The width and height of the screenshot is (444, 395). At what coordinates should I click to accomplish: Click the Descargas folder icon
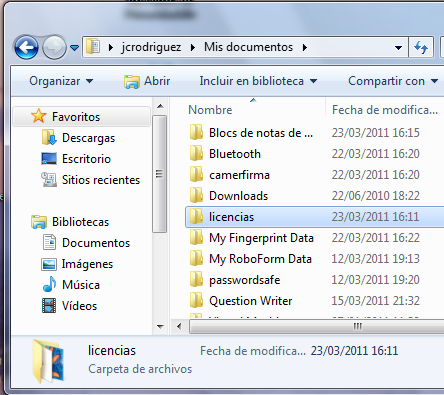[x=49, y=138]
